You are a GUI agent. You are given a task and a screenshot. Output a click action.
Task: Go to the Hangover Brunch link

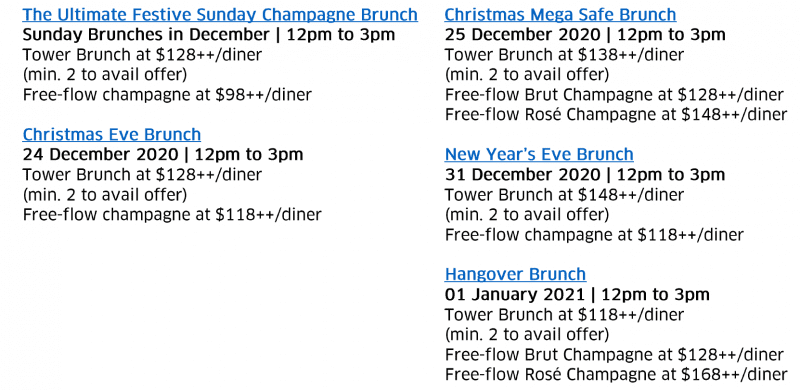click(x=515, y=274)
